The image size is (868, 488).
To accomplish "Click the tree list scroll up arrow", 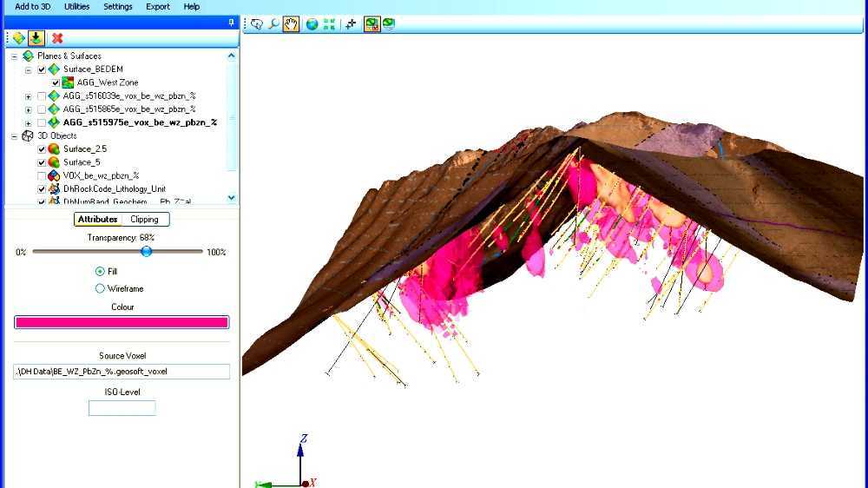I will 232,56.
